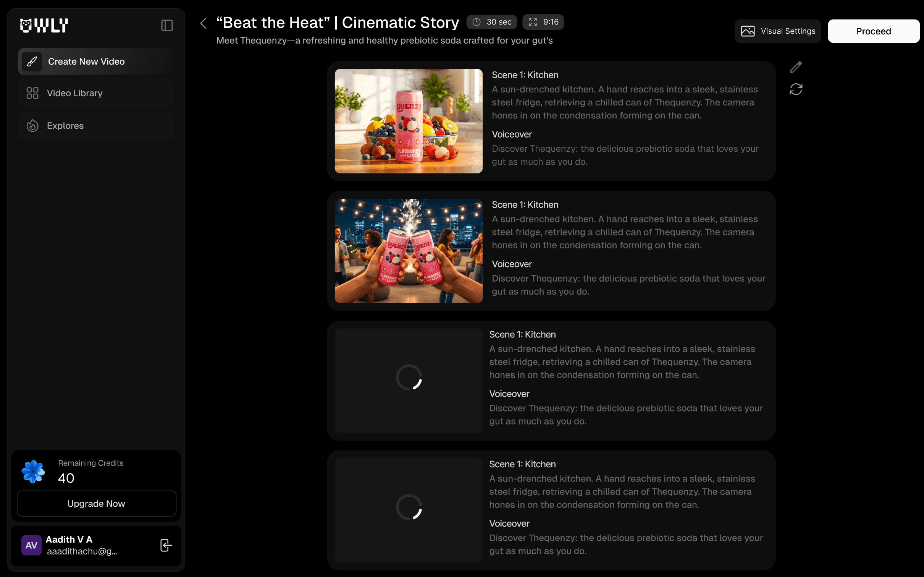Open the rooftop party scene thumbnail
This screenshot has height=577, width=924.
tap(409, 251)
